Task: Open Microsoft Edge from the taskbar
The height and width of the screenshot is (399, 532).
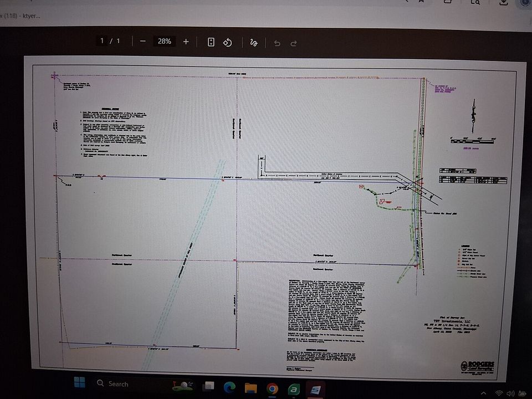Action: pyautogui.click(x=229, y=386)
